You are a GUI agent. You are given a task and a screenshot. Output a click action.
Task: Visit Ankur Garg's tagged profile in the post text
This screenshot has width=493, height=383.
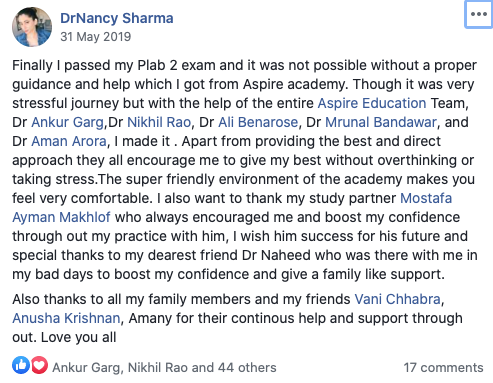pos(68,122)
